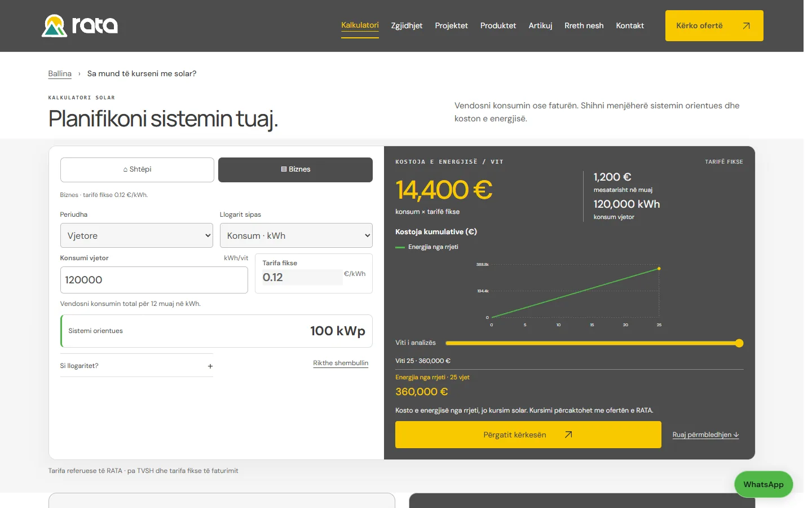This screenshot has height=508, width=812.
Task: Click the plus icon next to Si llogaritet?
Action: (210, 366)
